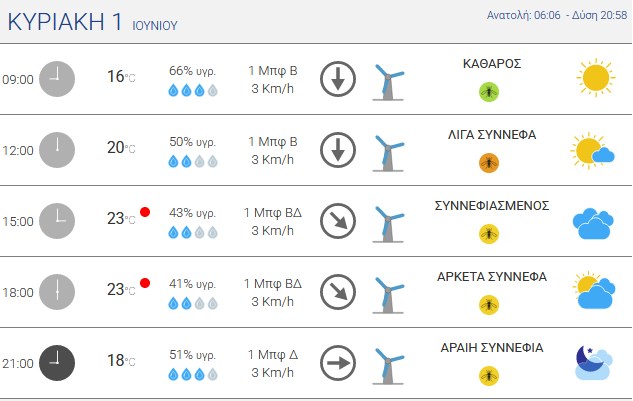The height and width of the screenshot is (401, 633).
Task: Click the ΚΥΡΙΑΚΗ 1 day heading
Action: pos(65,21)
